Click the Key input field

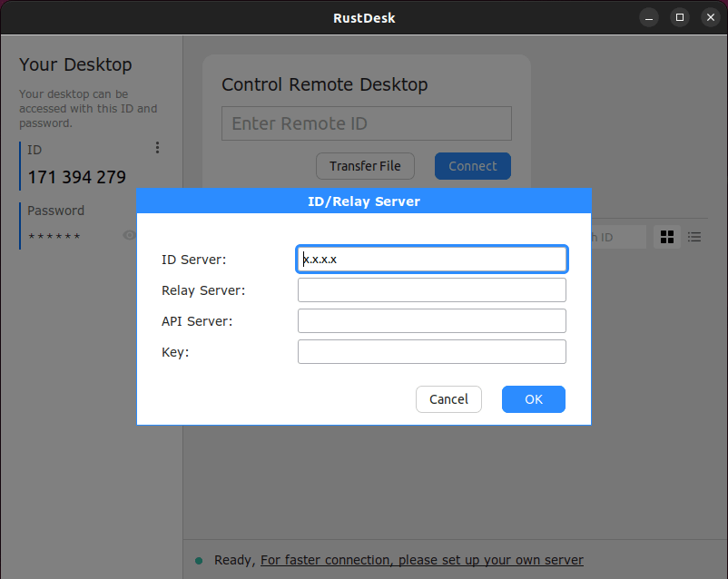[x=432, y=351]
